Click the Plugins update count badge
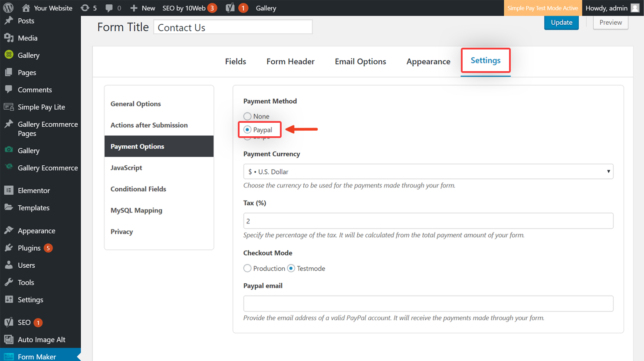644x361 pixels. [48, 248]
